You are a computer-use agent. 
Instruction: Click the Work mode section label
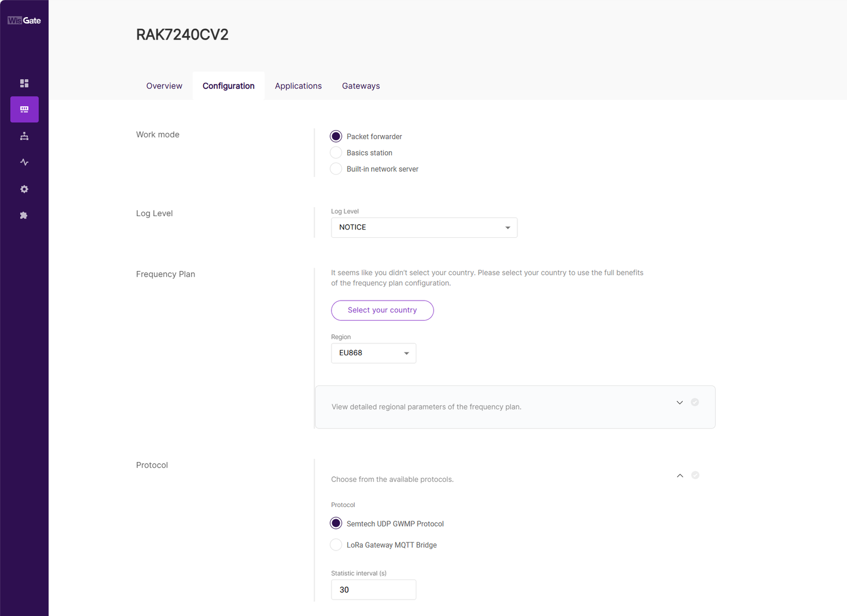pos(158,135)
